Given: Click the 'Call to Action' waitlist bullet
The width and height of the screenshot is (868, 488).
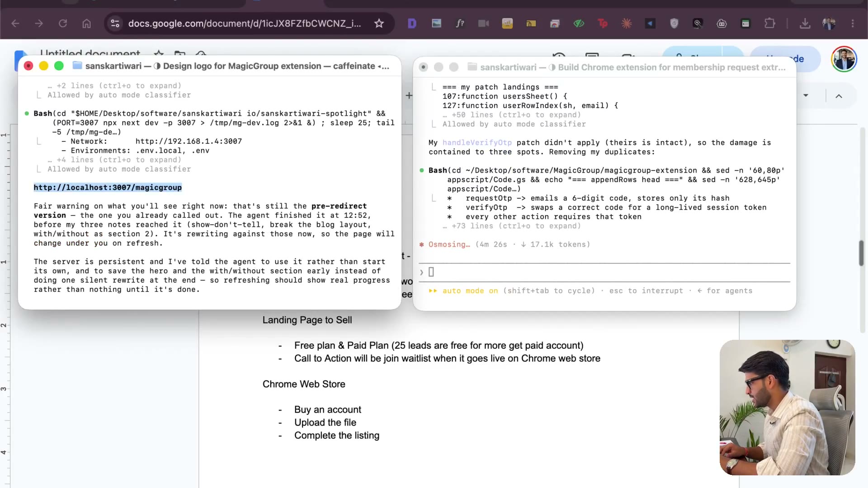Looking at the screenshot, I should (x=447, y=358).
